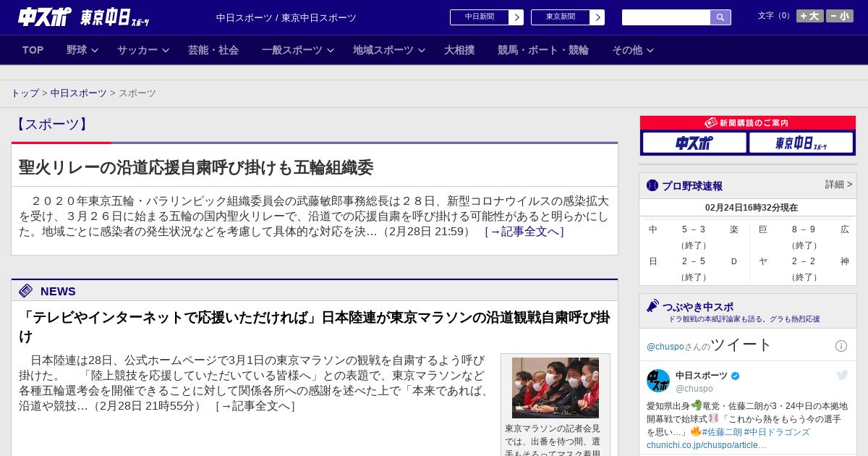Open the 一般スポーツ navigation menu

(x=292, y=50)
